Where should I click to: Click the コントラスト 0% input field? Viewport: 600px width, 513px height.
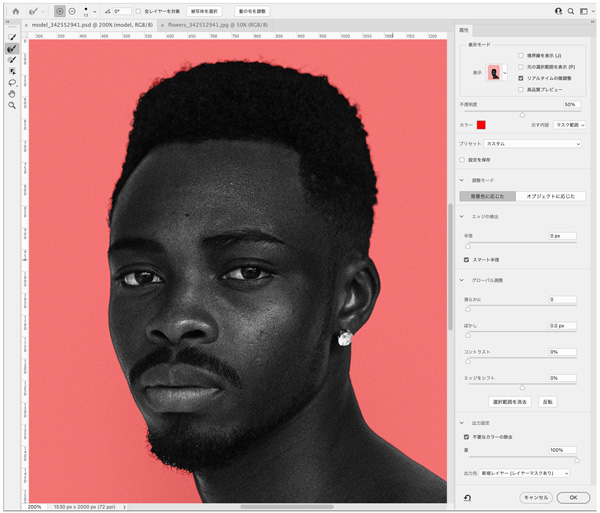(x=562, y=352)
